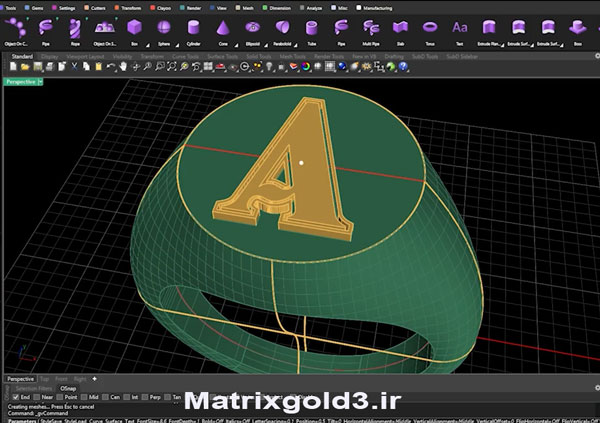Viewport: 600px width, 423px height.
Task: Create a Tube primitive
Action: (312, 31)
